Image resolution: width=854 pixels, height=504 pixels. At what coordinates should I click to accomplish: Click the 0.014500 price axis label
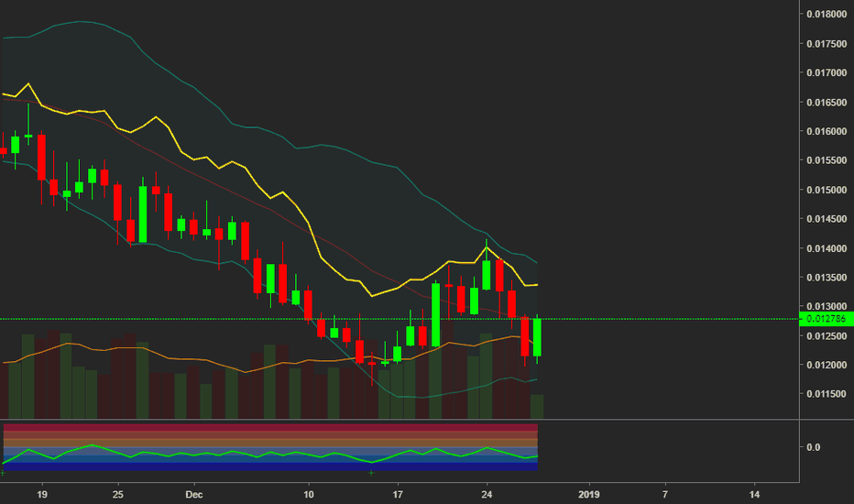tap(827, 219)
